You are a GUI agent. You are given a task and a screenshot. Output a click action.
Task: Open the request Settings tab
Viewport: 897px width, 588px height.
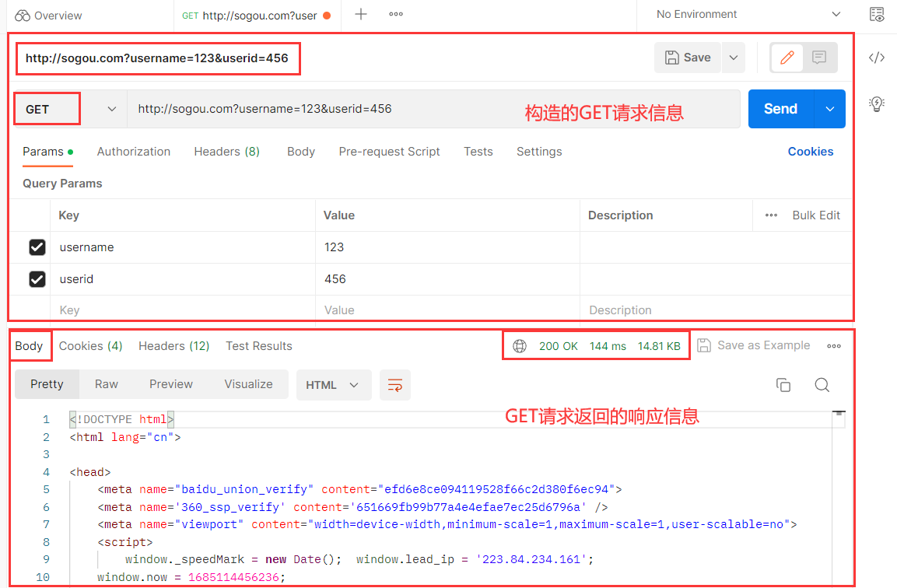[539, 152]
